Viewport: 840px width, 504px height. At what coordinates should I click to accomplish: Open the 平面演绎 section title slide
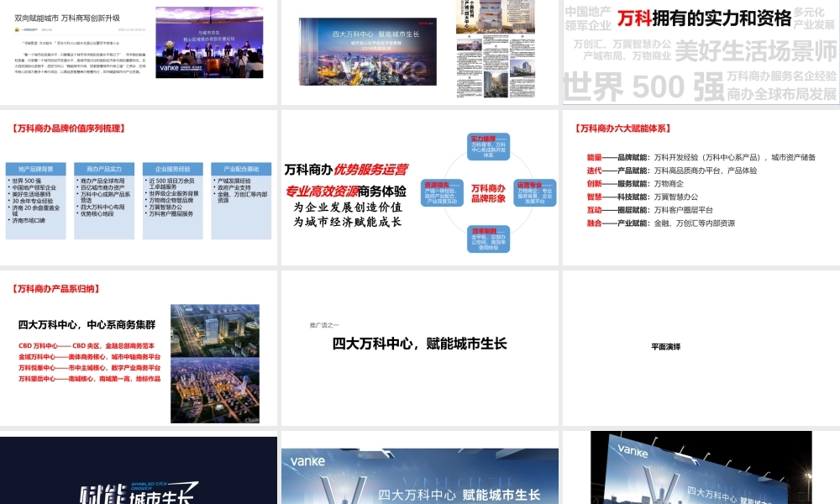(x=701, y=348)
